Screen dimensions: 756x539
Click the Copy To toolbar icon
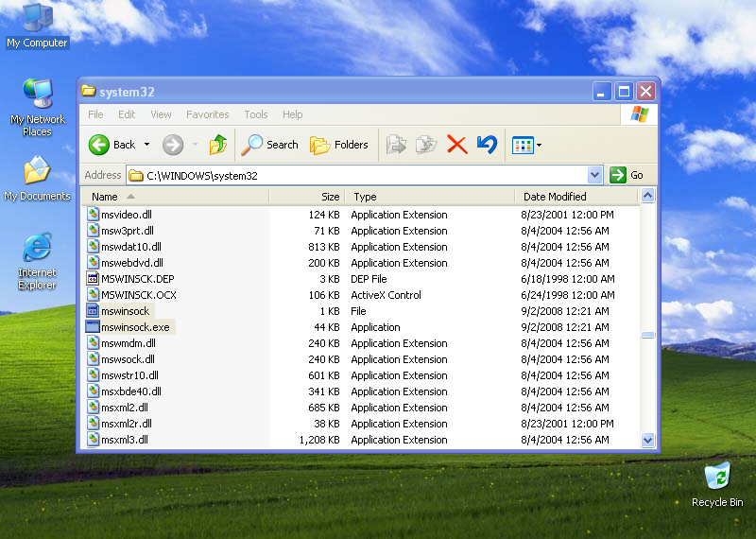point(426,145)
